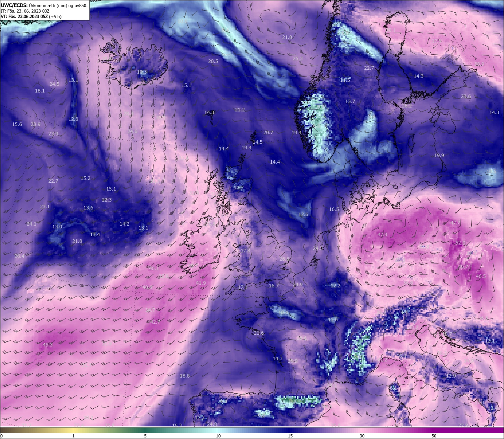504x439 pixels.
Task: Click the value 18.1 on the map
Action: [40, 91]
